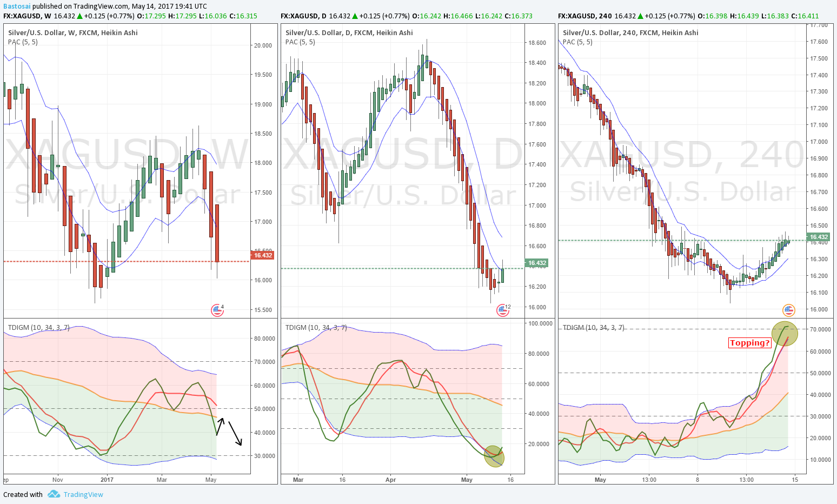Click the US flag event icon on daily chart
The image size is (837, 504).
(x=502, y=310)
